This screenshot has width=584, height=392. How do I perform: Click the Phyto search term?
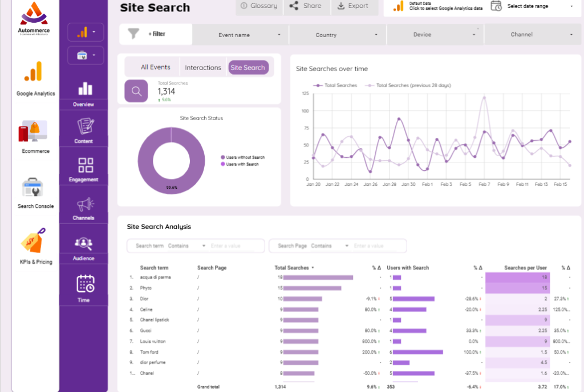[145, 288]
